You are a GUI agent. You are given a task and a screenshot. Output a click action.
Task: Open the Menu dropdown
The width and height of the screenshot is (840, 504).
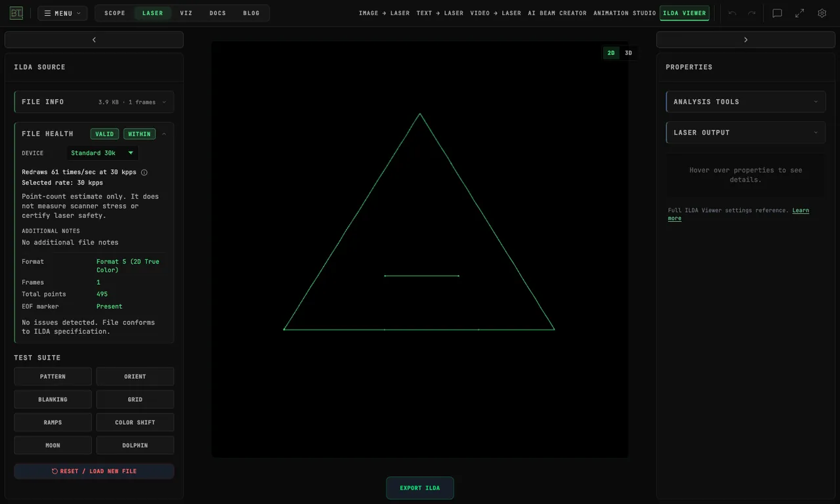pos(62,13)
